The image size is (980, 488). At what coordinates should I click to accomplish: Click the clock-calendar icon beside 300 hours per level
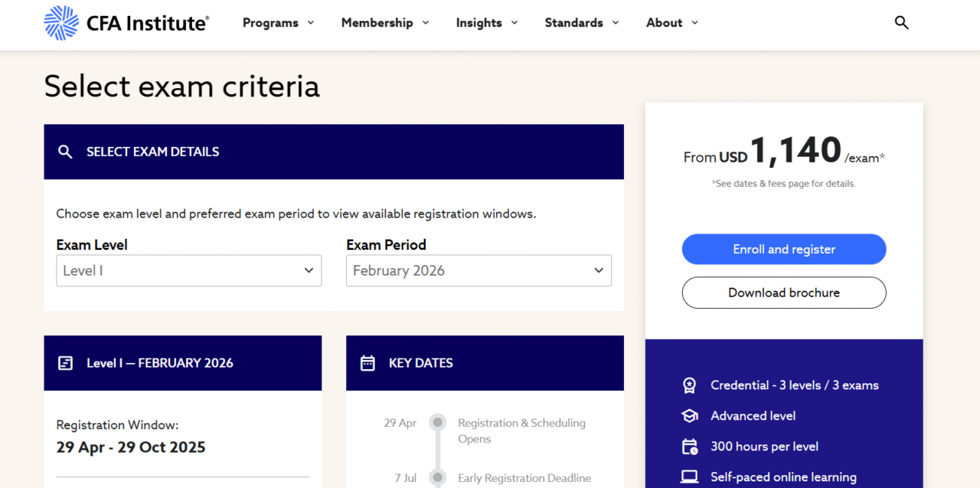click(689, 446)
